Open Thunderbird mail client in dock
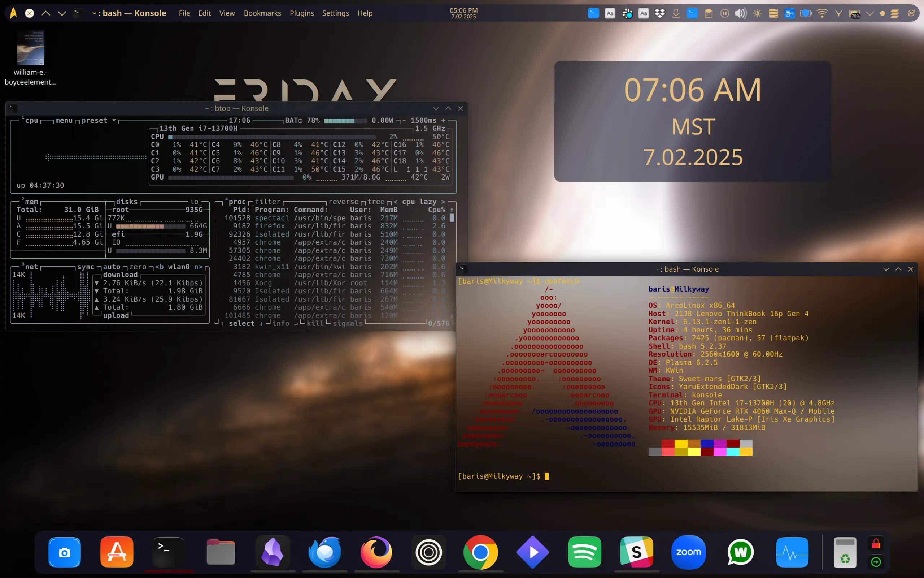This screenshot has height=578, width=924. (324, 552)
